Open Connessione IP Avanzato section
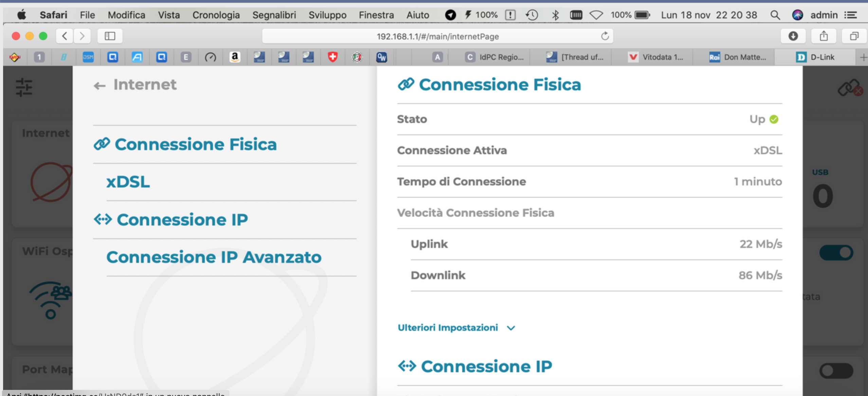Viewport: 868px width, 396px height. pyautogui.click(x=214, y=257)
